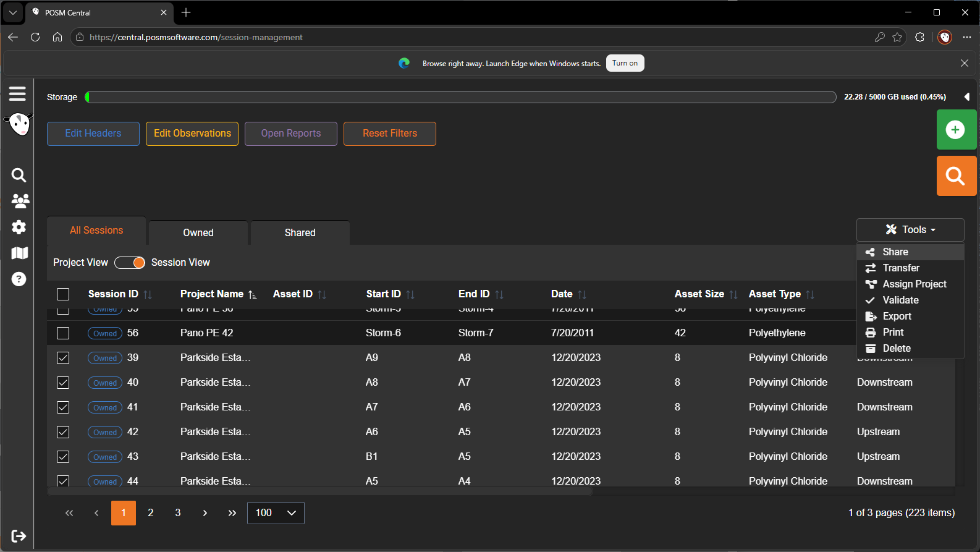Collapse the storage bar arrow
The width and height of the screenshot is (980, 552).
tap(967, 97)
